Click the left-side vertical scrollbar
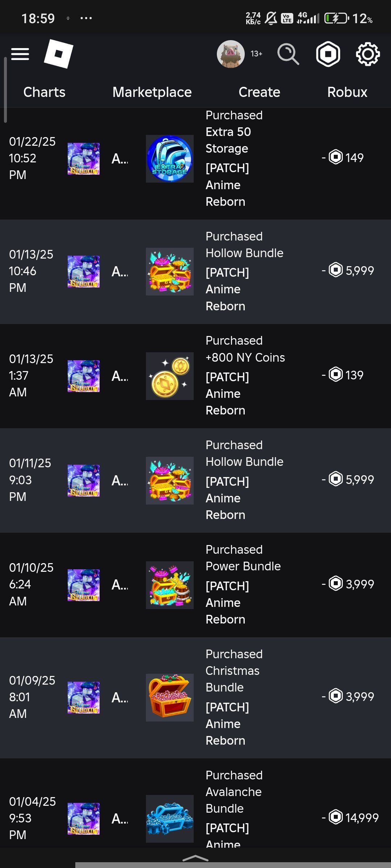391x868 pixels. coord(5,90)
